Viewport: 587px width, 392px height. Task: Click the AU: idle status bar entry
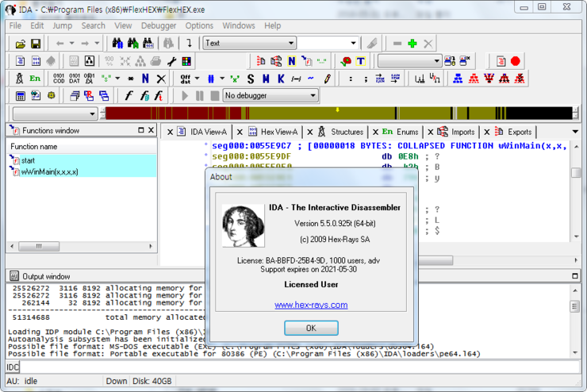pyautogui.click(x=22, y=381)
